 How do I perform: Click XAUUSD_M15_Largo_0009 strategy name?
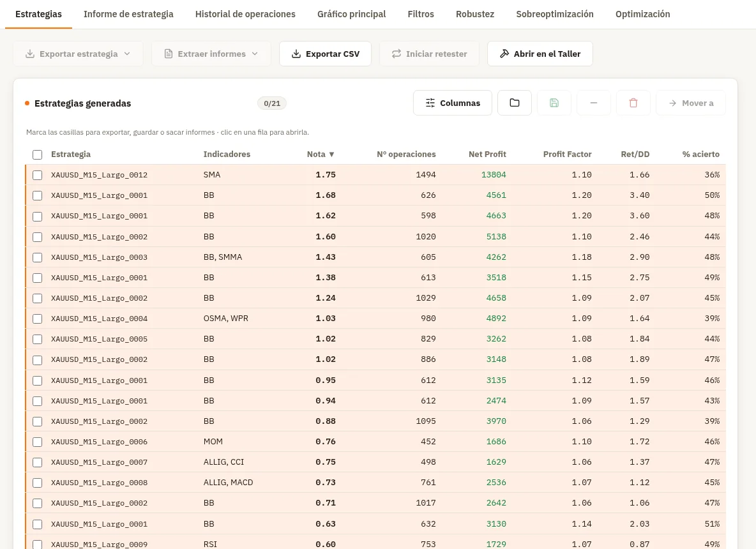point(100,545)
